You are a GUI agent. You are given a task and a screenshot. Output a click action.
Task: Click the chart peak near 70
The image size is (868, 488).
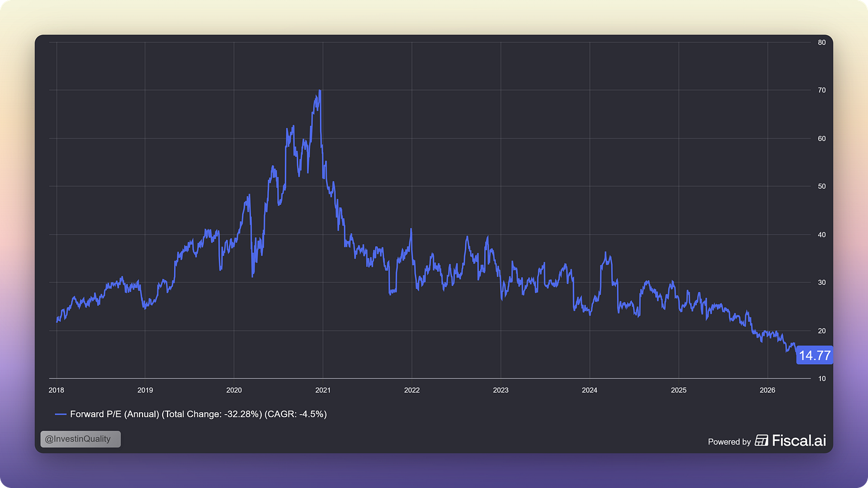[x=320, y=91]
